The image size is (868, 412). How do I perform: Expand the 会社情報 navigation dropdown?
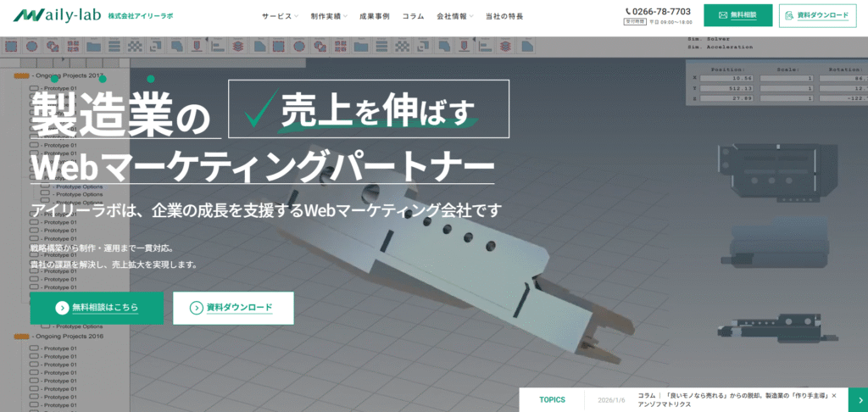click(x=454, y=16)
